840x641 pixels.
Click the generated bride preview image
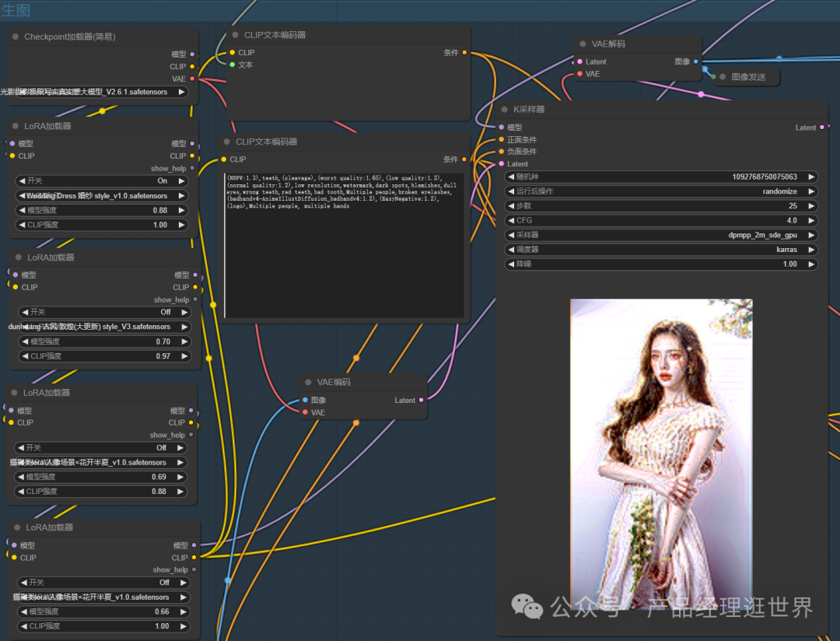(661, 459)
